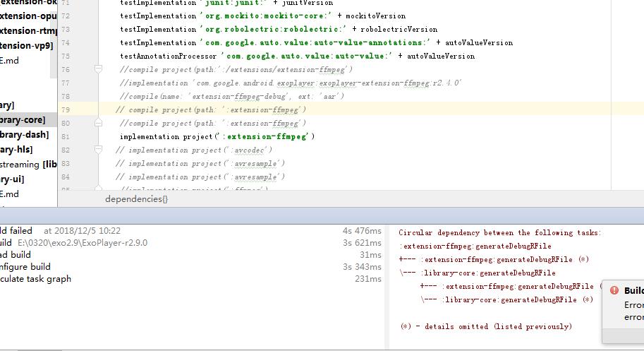Click line 78 commented 'extension-ffmpeg-debug' aar
This screenshot has width=644, height=351.
pos(231,96)
